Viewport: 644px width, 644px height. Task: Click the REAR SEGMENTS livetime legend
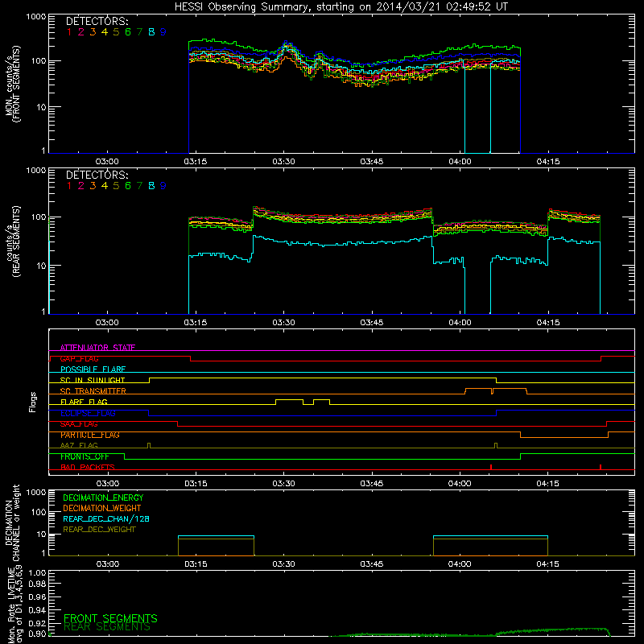click(107, 627)
